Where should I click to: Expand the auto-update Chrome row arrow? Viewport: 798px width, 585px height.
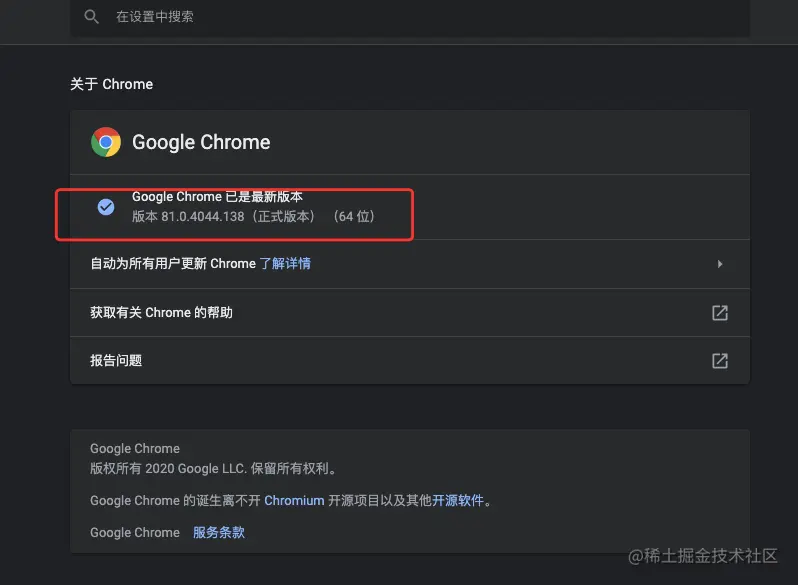click(720, 264)
